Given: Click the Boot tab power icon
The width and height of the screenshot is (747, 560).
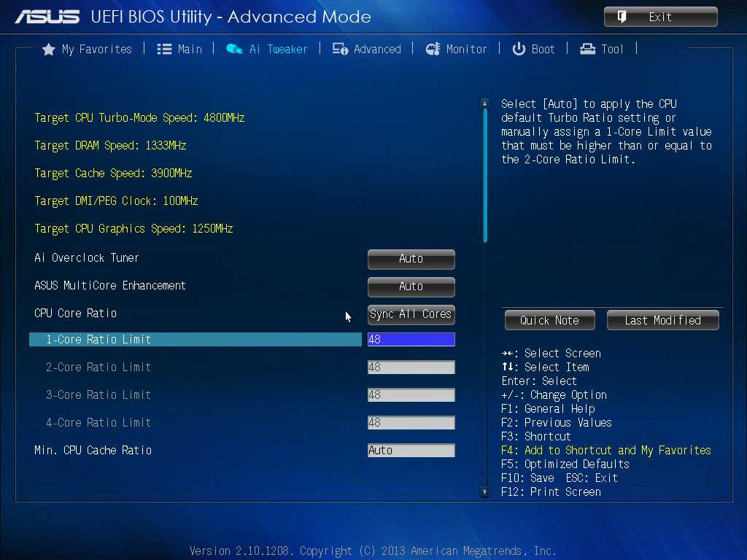Looking at the screenshot, I should pos(519,49).
